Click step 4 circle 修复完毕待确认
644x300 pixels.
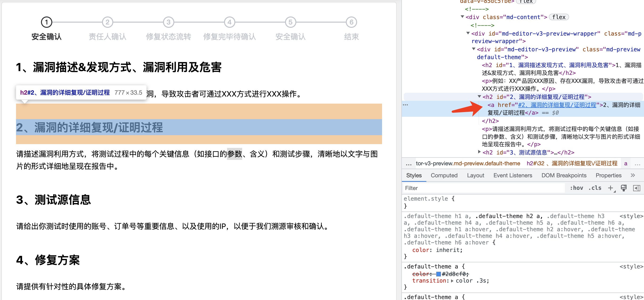click(x=229, y=22)
